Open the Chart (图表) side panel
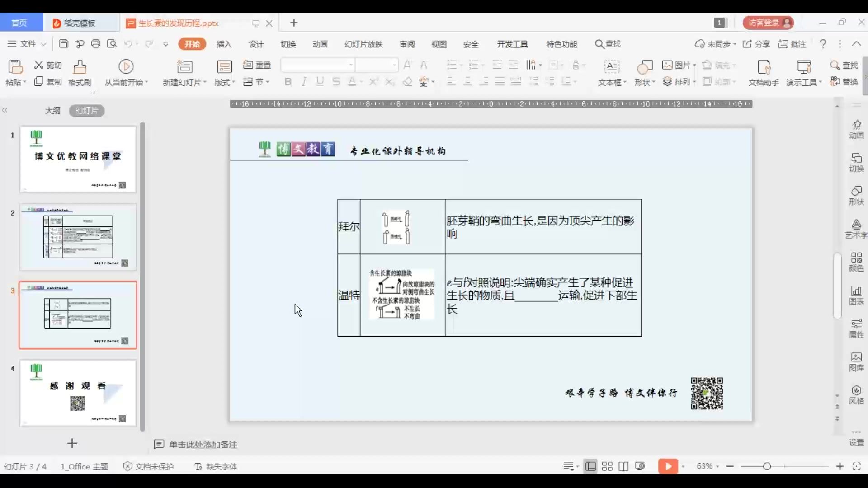868x488 pixels. [x=856, y=296]
